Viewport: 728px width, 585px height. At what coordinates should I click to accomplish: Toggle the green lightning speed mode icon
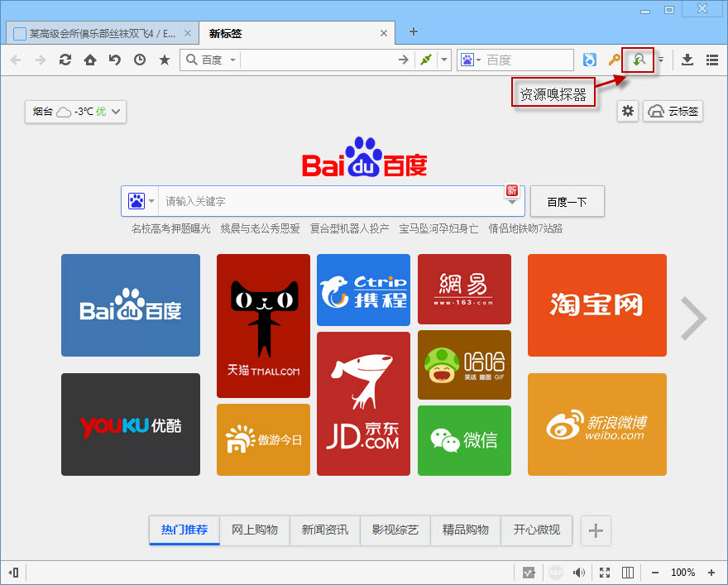click(x=426, y=60)
